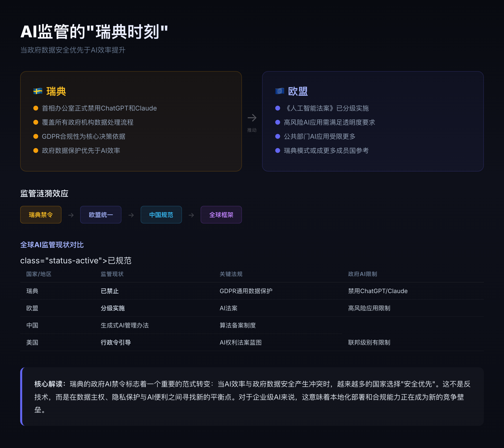The image size is (504, 448).
Task: Click the 欧盟 card heading
Action: click(298, 91)
